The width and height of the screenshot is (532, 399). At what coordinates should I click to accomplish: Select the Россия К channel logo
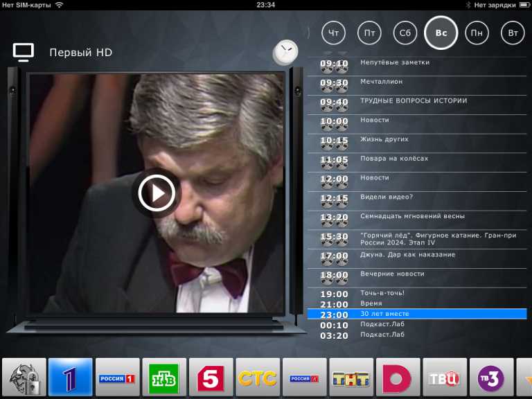(x=305, y=378)
